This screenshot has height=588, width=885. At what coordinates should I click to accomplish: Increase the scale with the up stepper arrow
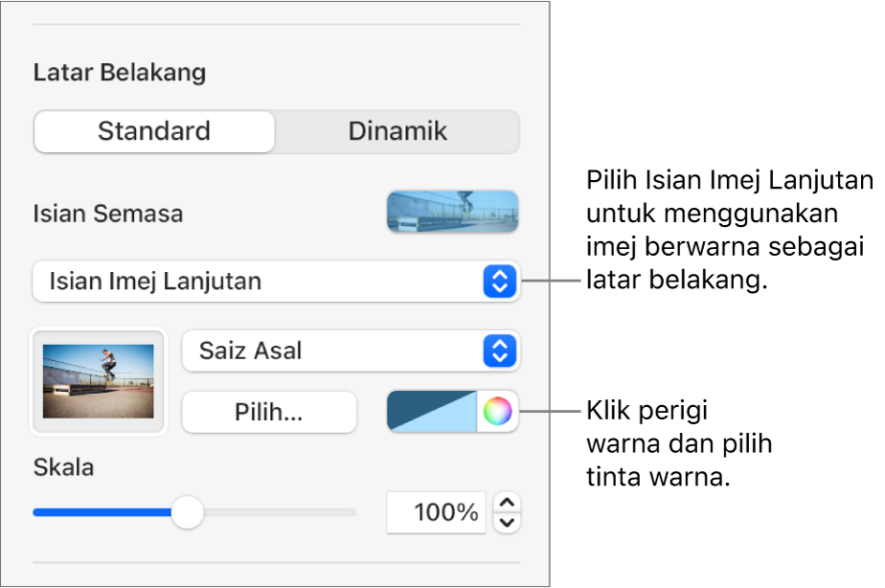click(511, 503)
